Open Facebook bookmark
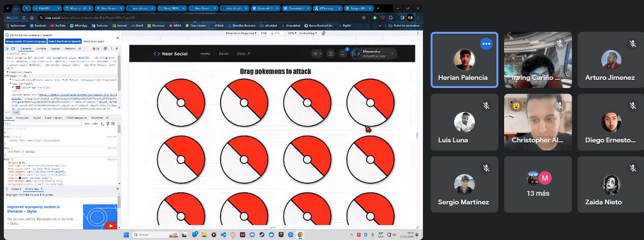Image resolution: width=644 pixels, height=240 pixels. (x=38, y=26)
